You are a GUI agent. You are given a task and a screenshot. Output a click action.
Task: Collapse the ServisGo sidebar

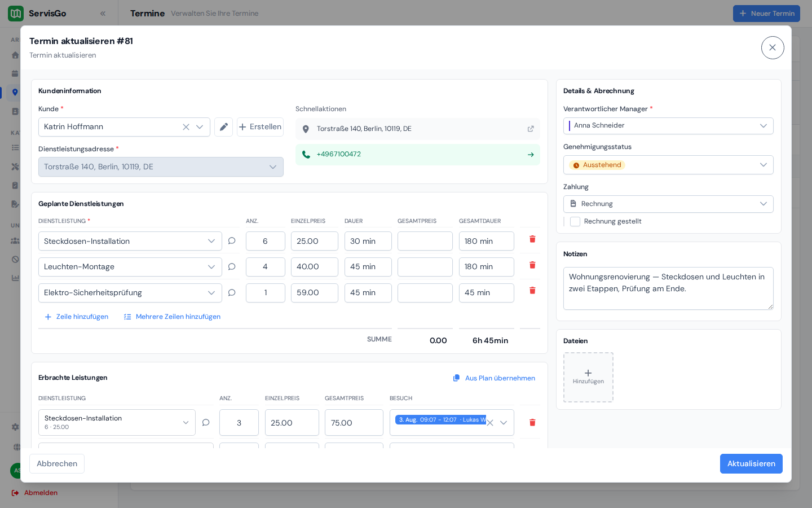coord(103,14)
